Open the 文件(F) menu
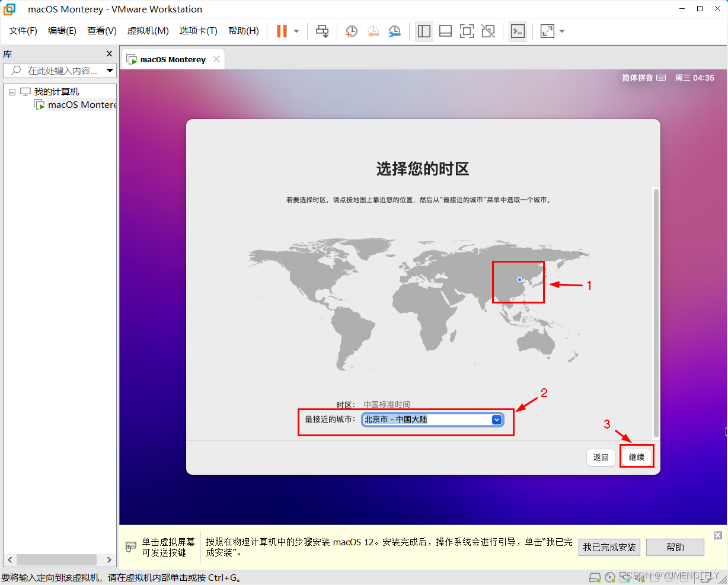 [x=23, y=31]
